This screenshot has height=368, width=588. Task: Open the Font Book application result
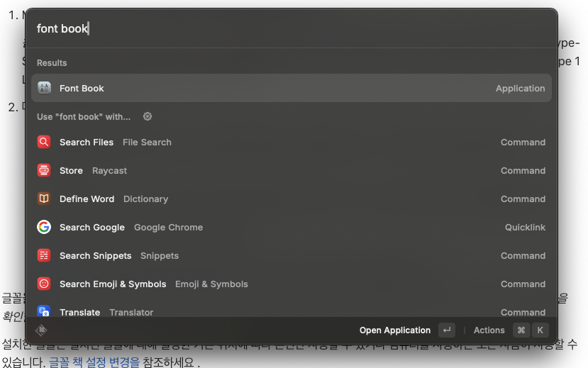click(x=292, y=88)
